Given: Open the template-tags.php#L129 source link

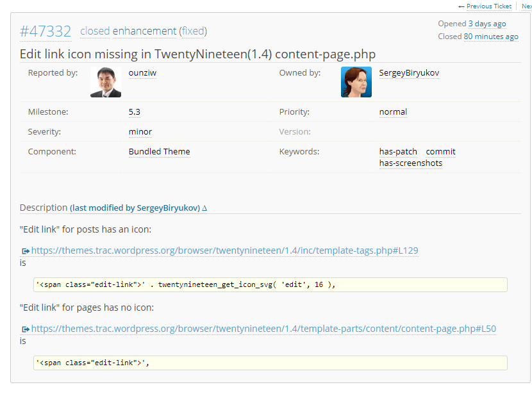Looking at the screenshot, I should click(x=224, y=250).
